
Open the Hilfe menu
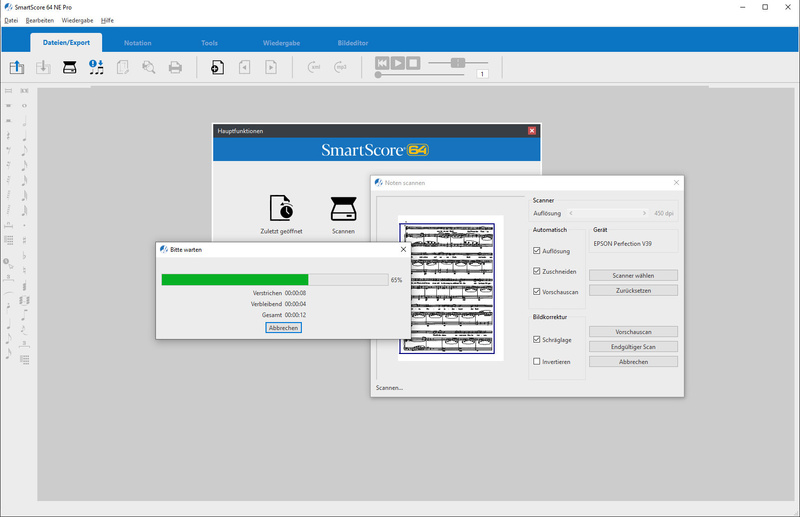[x=107, y=20]
